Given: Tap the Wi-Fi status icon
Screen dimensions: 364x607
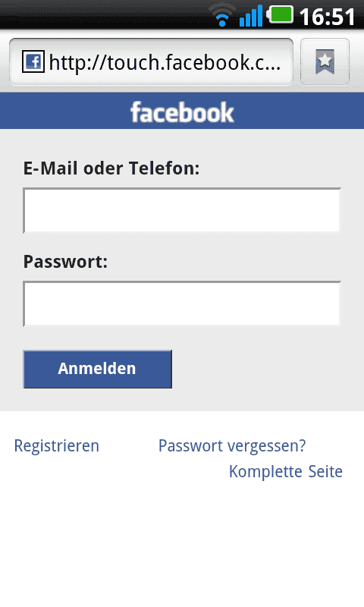Looking at the screenshot, I should tap(222, 16).
